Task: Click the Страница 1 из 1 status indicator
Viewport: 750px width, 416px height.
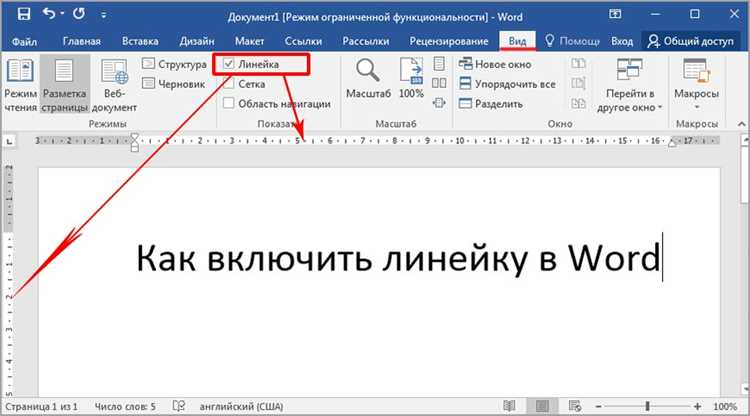Action: (41, 406)
